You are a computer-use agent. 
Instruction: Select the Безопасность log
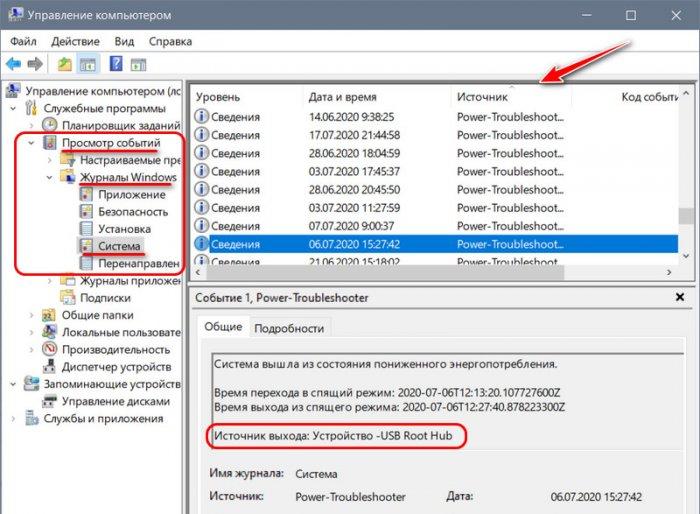[x=133, y=212]
